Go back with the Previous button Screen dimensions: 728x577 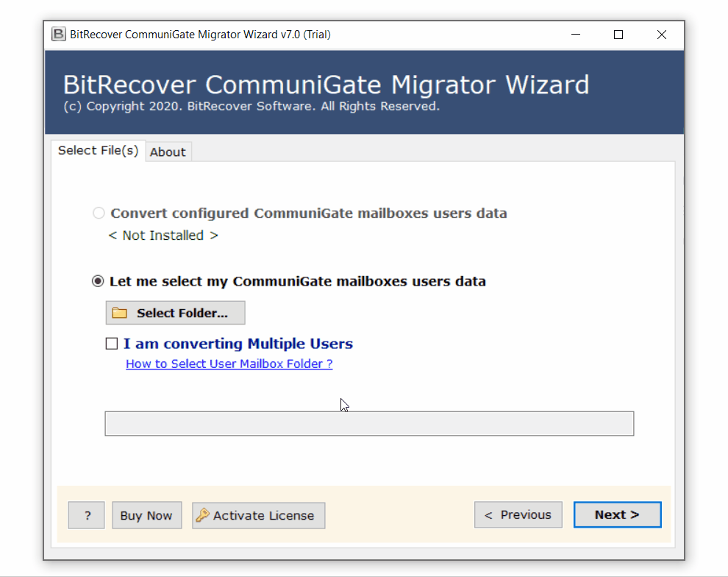pos(518,514)
